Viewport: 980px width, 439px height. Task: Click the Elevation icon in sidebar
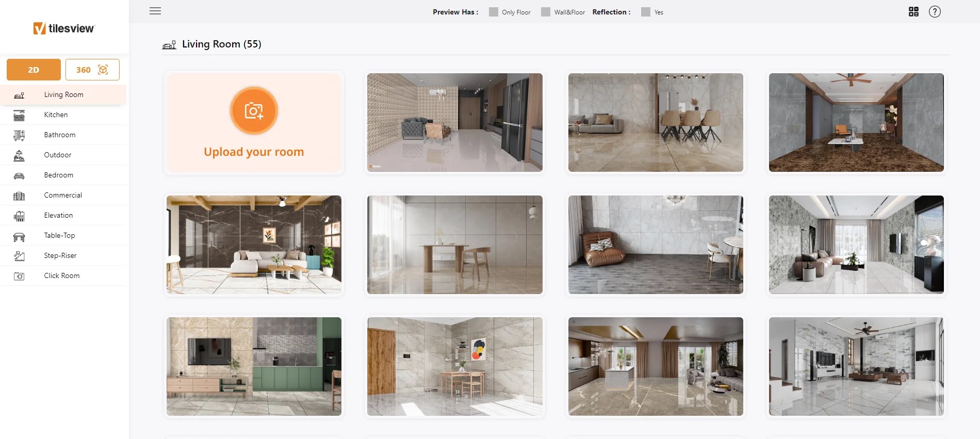pyautogui.click(x=19, y=216)
